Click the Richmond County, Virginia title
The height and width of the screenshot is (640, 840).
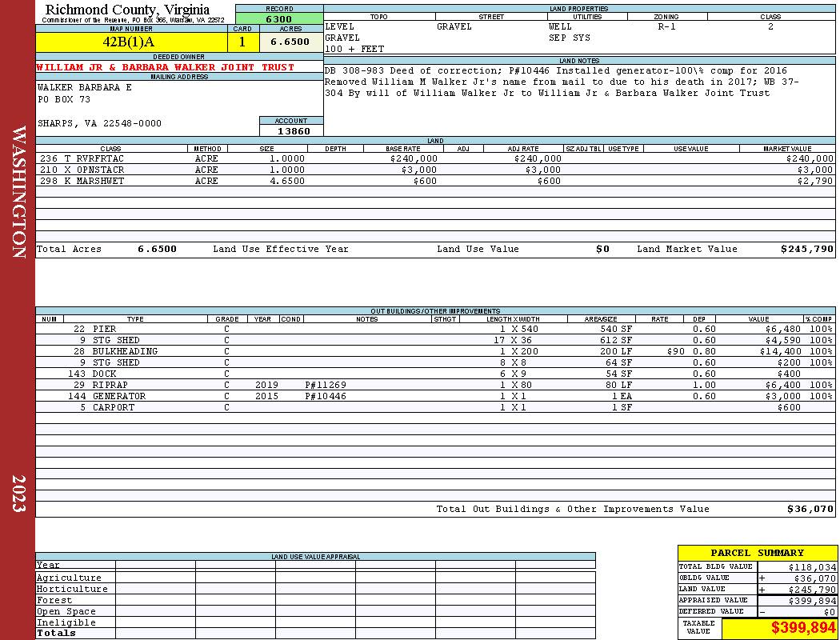coord(127,10)
